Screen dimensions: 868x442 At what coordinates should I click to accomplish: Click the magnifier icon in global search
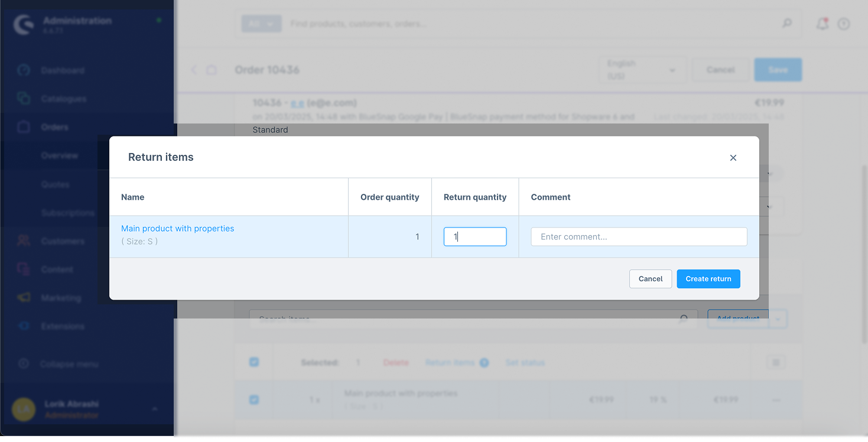pos(787,24)
